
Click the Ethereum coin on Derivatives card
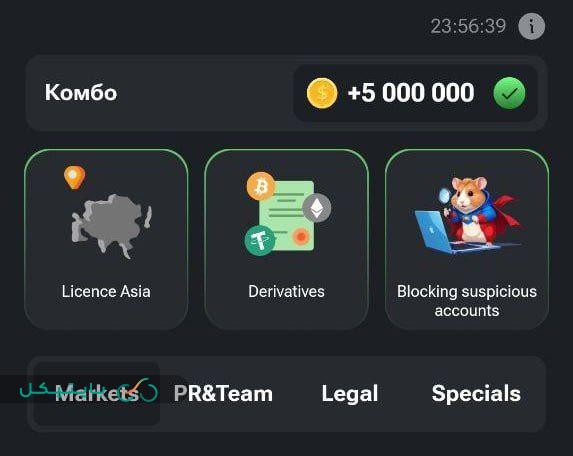(x=317, y=208)
